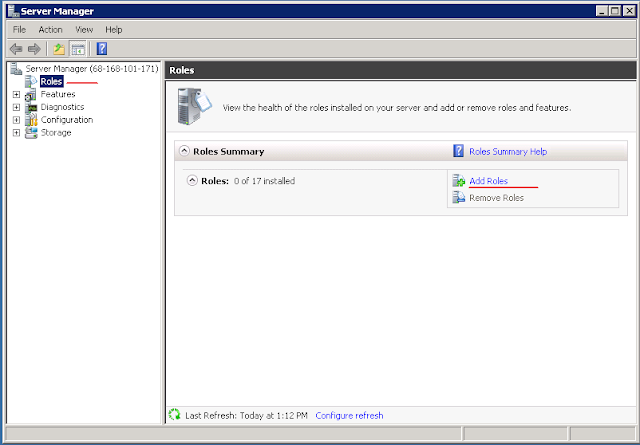The image size is (640, 445).
Task: Open the File menu
Action: tap(19, 30)
